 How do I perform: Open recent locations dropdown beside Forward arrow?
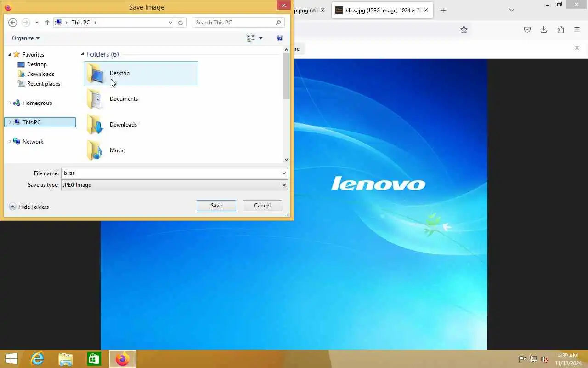pyautogui.click(x=37, y=23)
